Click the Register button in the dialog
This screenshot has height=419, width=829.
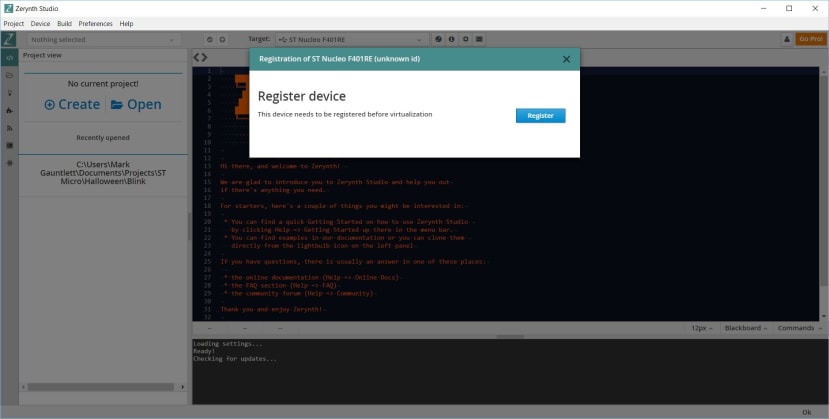pyautogui.click(x=540, y=116)
